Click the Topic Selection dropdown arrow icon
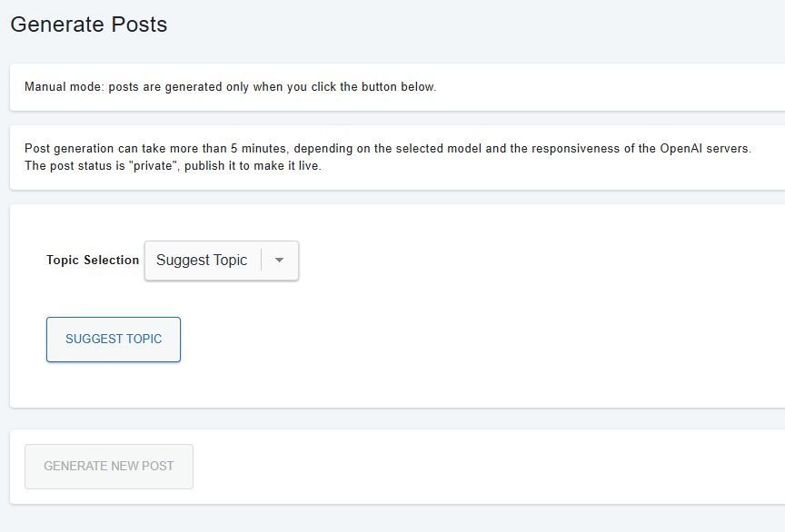 tap(279, 261)
